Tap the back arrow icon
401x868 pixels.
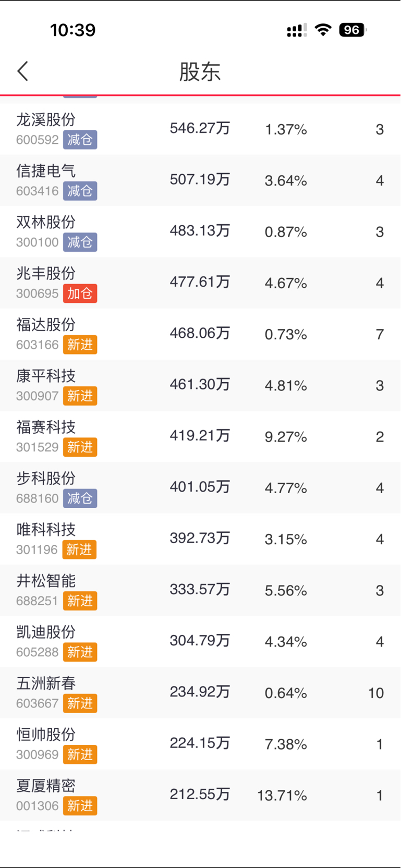click(x=22, y=71)
